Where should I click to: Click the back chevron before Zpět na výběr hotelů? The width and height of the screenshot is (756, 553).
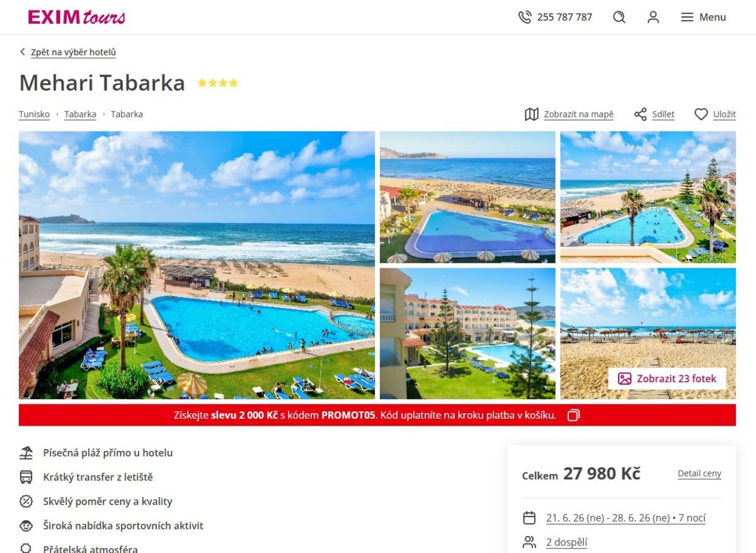[23, 52]
